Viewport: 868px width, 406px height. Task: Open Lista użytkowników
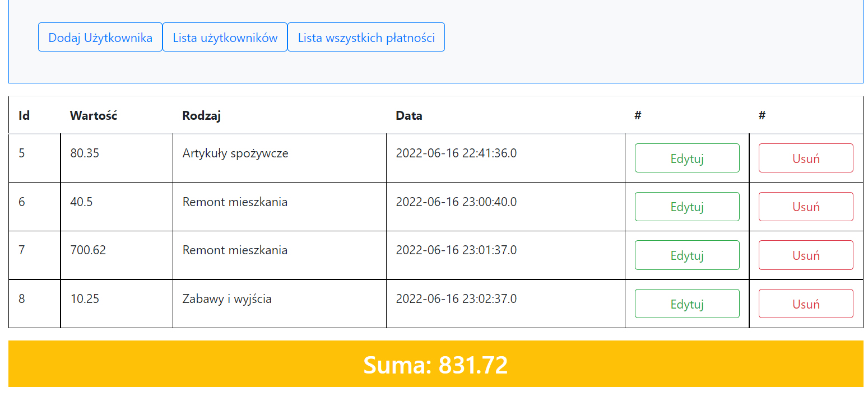(225, 37)
